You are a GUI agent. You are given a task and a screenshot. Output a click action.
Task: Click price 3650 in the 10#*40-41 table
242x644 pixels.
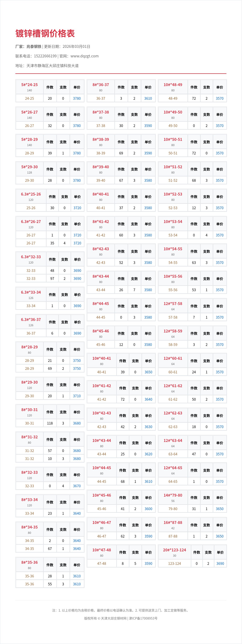pyautogui.click(x=148, y=372)
